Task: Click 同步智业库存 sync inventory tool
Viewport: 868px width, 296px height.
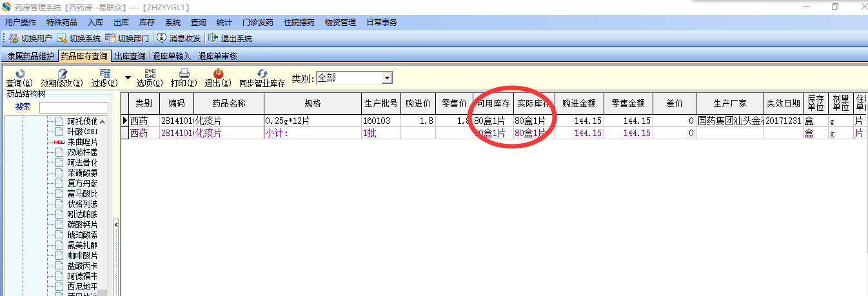Action: coord(262,78)
